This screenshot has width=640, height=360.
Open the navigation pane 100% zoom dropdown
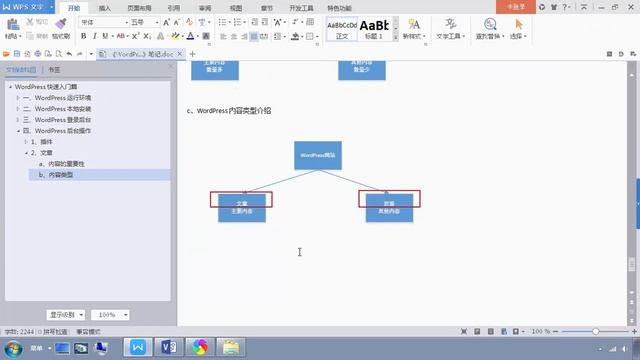[x=110, y=315]
